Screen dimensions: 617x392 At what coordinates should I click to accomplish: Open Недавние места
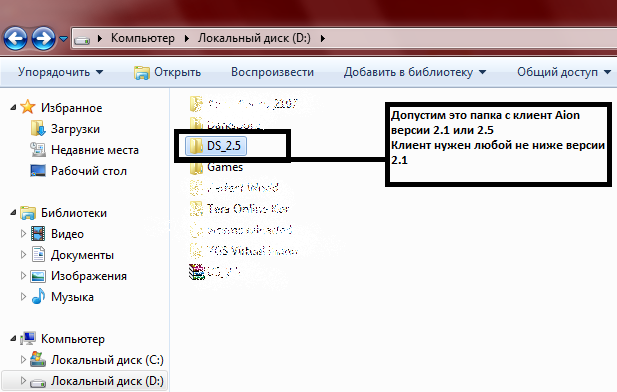(95, 150)
